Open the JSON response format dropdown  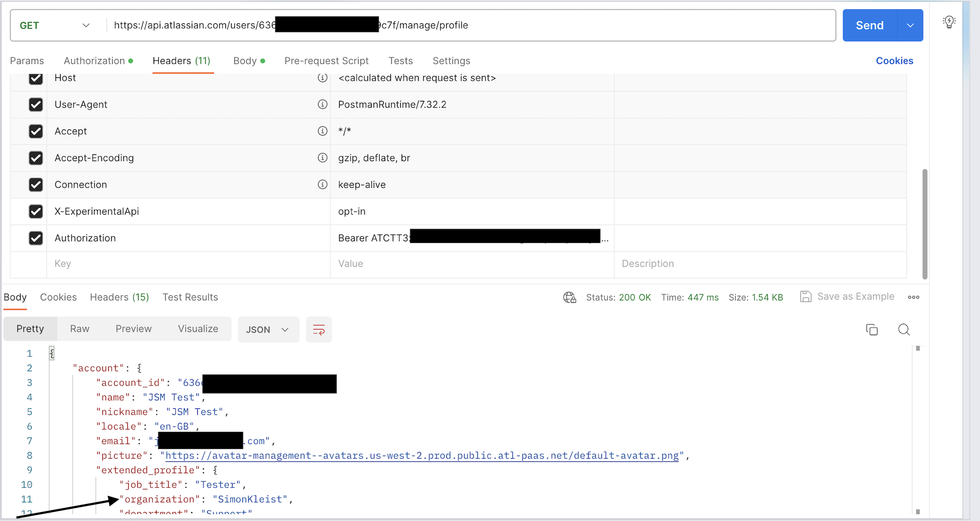click(268, 329)
